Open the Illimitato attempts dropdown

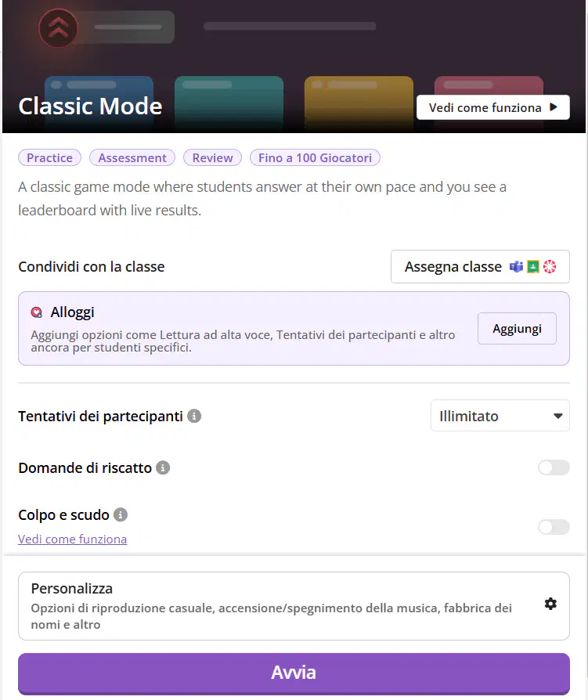click(500, 416)
